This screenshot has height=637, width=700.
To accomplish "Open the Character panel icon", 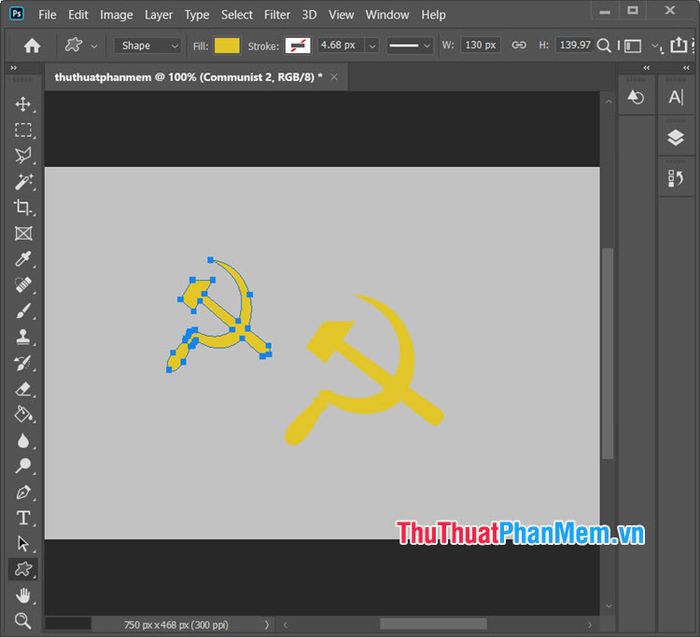I will pyautogui.click(x=676, y=97).
